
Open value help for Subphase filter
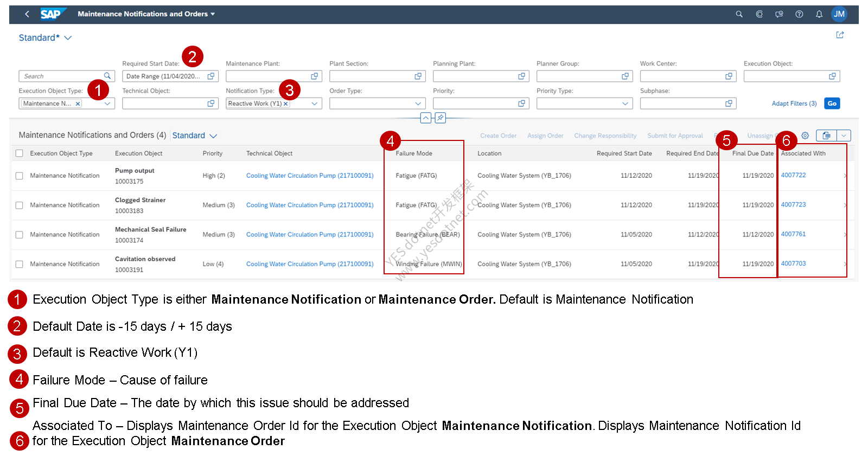[x=729, y=103]
